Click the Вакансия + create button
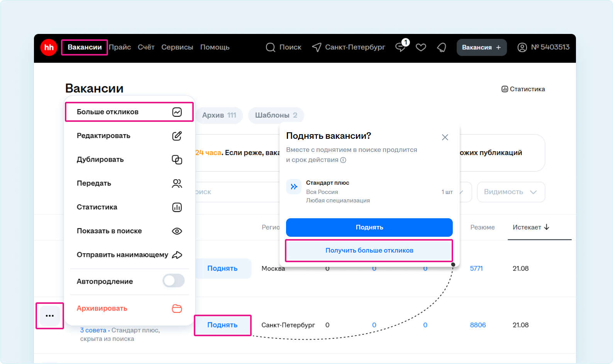 (482, 47)
